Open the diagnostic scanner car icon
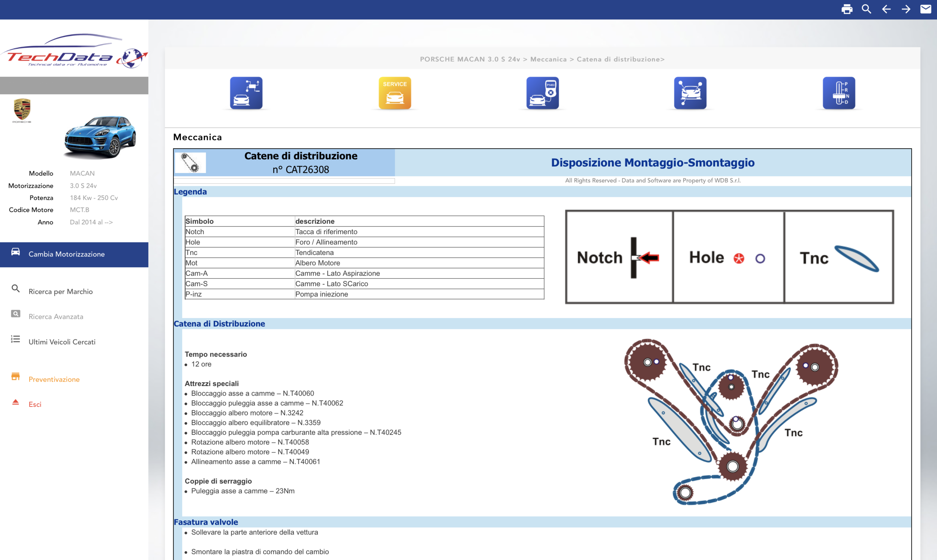This screenshot has height=560, width=937. (542, 93)
